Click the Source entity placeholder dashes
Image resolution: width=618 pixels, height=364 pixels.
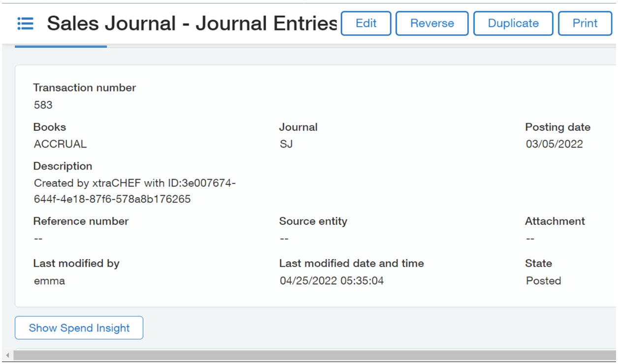(284, 238)
